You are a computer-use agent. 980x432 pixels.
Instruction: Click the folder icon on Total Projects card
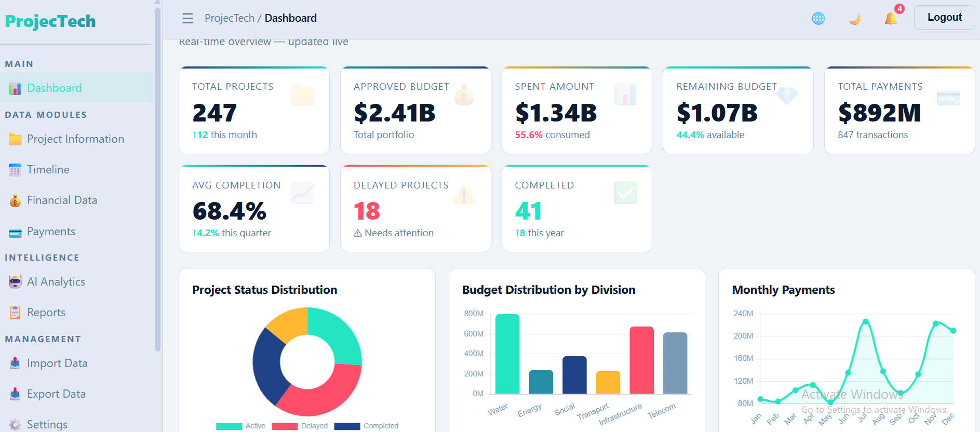[x=303, y=95]
